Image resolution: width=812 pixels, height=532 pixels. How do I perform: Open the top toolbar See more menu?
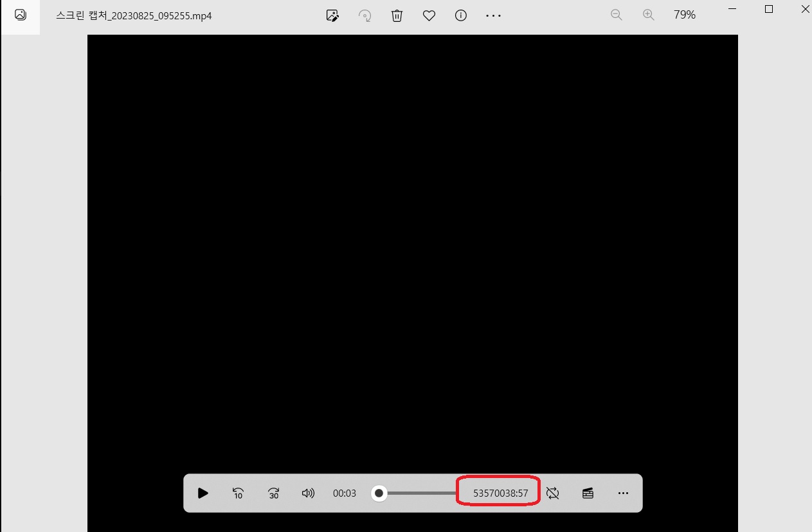coord(493,15)
